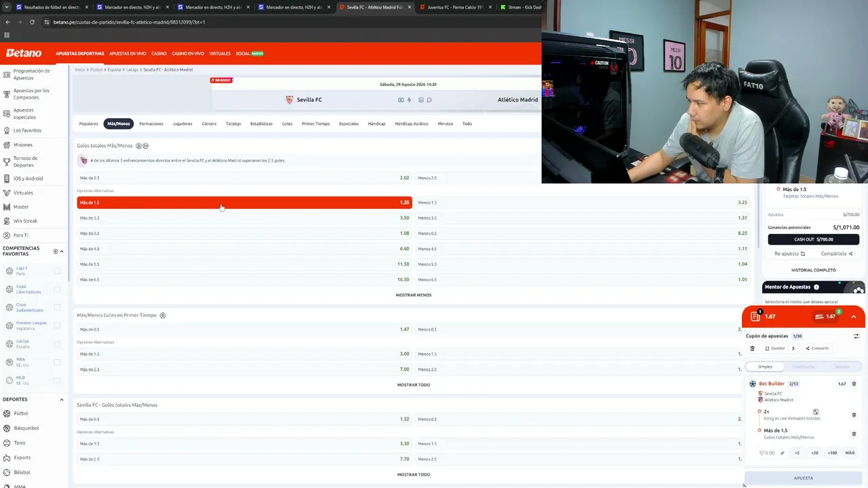The width and height of the screenshot is (868, 488).
Task: Click the live video stream icon in match header
Action: tap(401, 100)
